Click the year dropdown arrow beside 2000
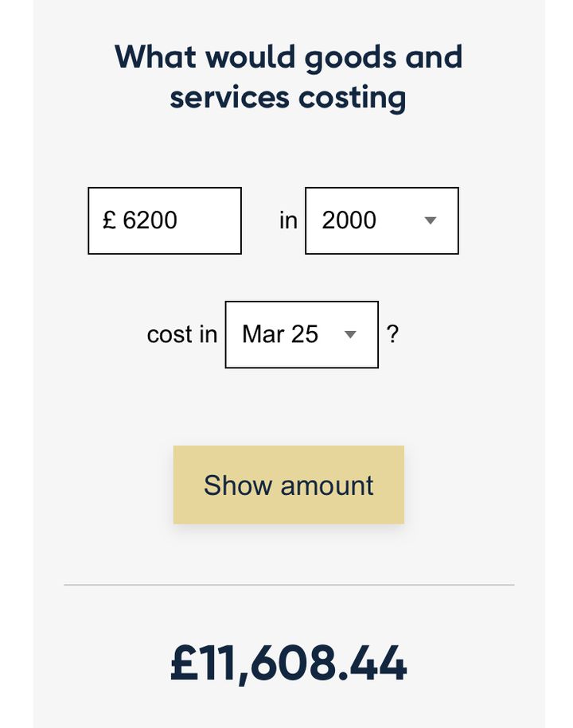573x728 pixels. click(x=431, y=220)
